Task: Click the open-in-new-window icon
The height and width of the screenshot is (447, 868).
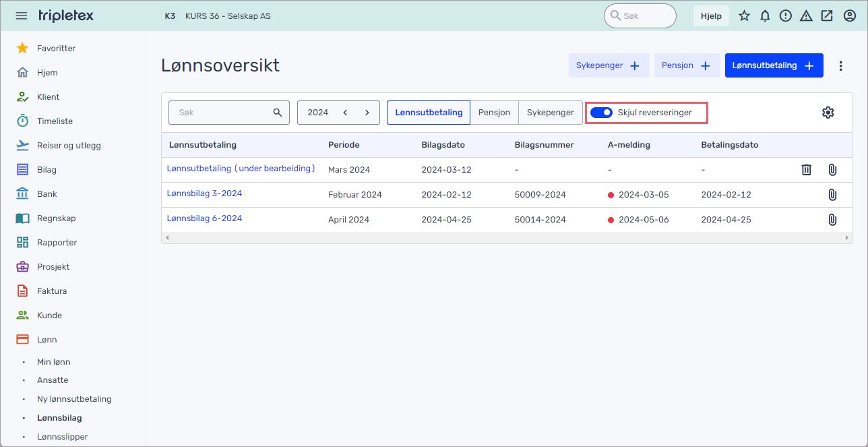Action: [x=827, y=16]
